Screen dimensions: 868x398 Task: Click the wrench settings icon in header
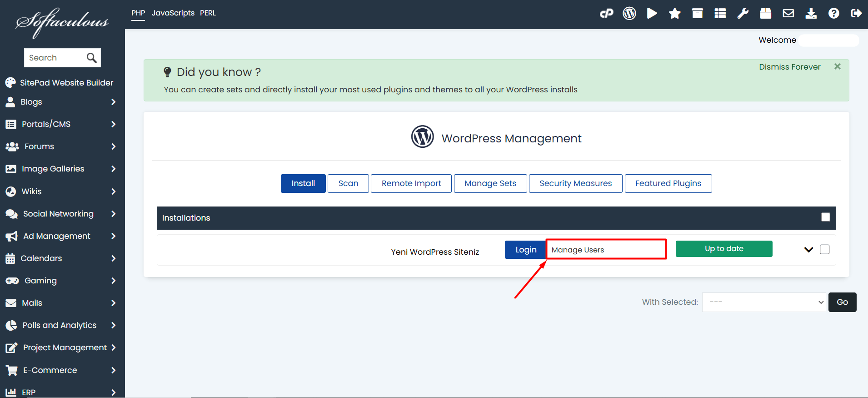[x=743, y=14]
